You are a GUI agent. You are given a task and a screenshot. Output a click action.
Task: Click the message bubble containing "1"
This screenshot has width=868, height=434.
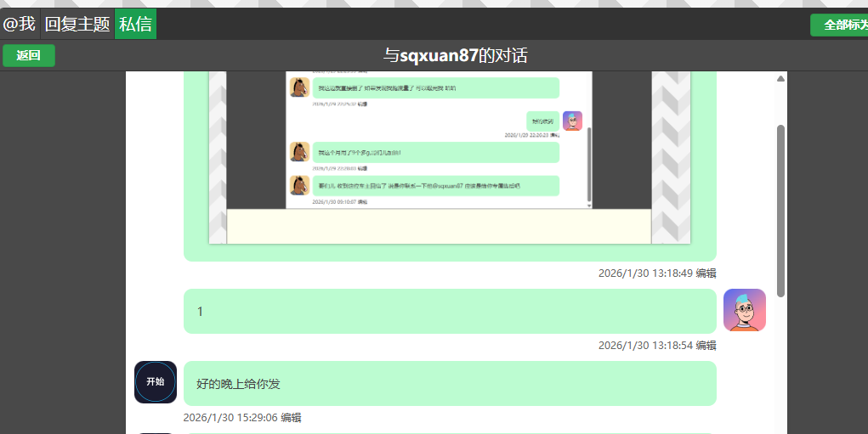(x=450, y=311)
